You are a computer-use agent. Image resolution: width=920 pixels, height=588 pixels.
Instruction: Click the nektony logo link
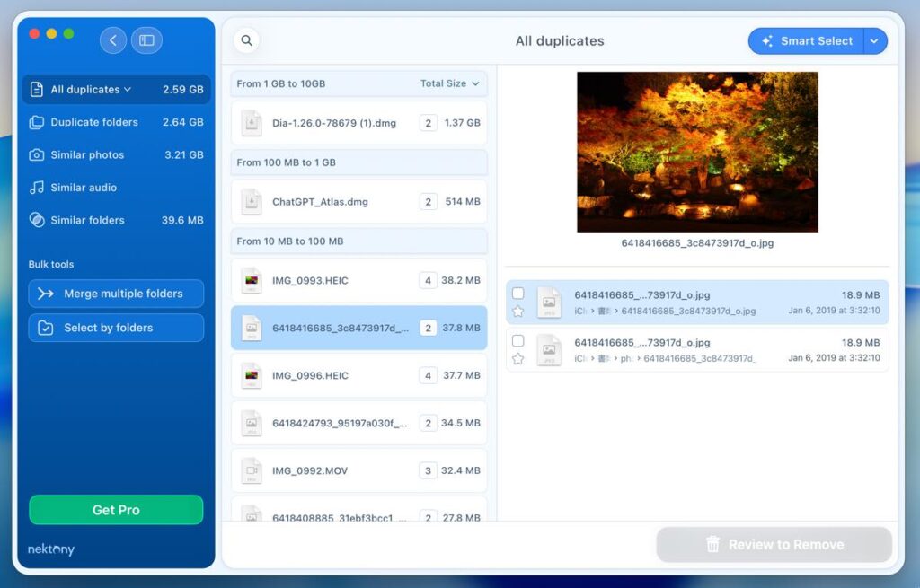(x=51, y=549)
